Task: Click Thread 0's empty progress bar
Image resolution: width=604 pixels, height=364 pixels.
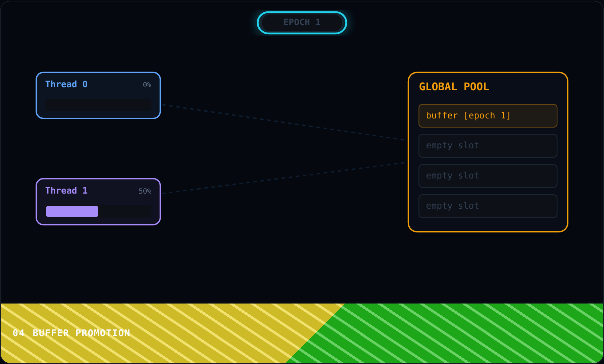Action: tap(98, 105)
